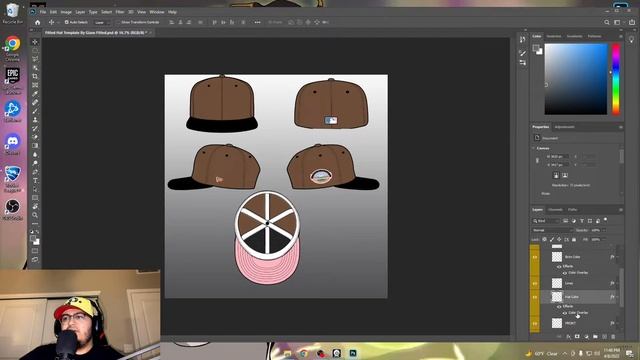
Task: Select the Brush tool
Action: pos(35,111)
